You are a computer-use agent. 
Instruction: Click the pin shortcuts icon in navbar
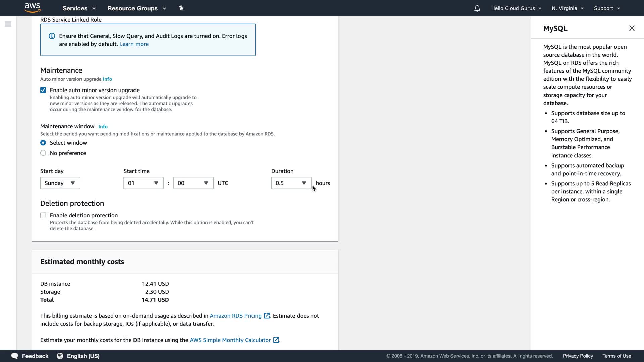181,8
